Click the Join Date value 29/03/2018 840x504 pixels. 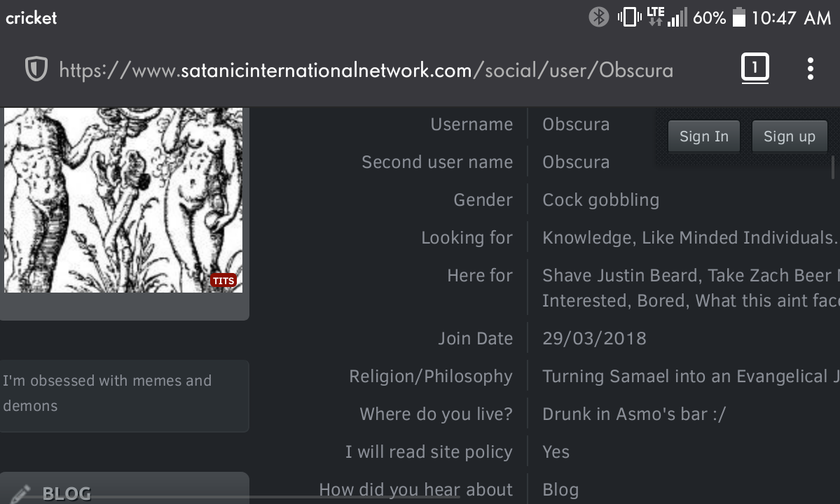[594, 338]
